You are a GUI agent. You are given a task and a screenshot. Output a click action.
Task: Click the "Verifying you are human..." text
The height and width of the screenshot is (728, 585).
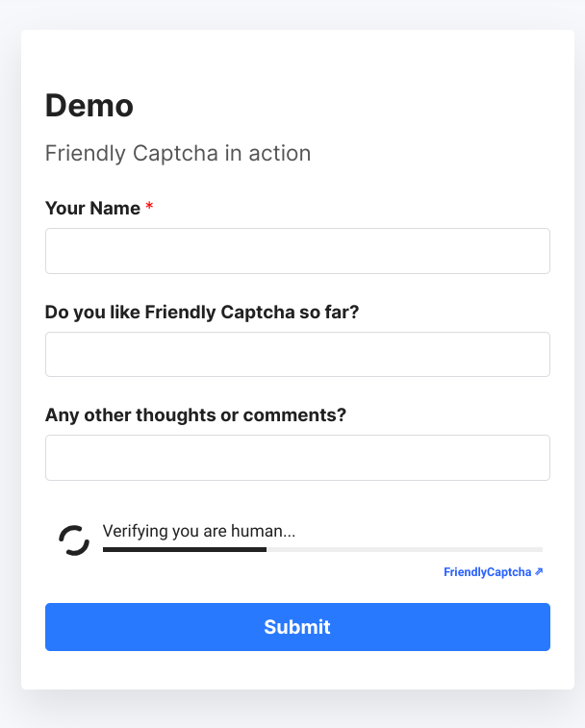198,531
